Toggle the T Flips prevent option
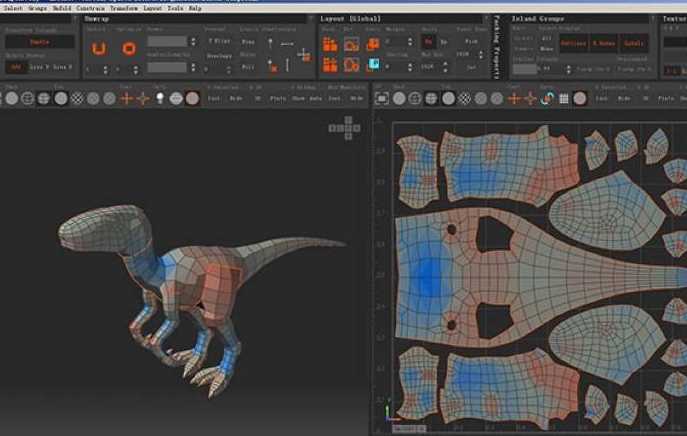 click(x=219, y=41)
